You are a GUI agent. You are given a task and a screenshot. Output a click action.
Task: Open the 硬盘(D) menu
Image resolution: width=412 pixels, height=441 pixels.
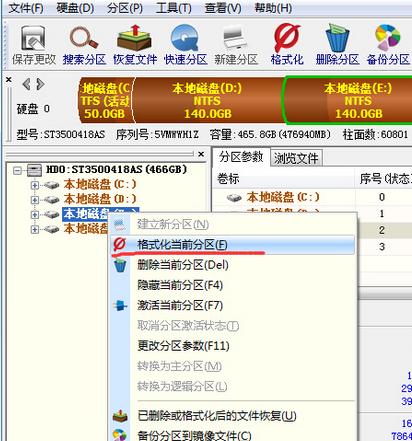click(75, 8)
